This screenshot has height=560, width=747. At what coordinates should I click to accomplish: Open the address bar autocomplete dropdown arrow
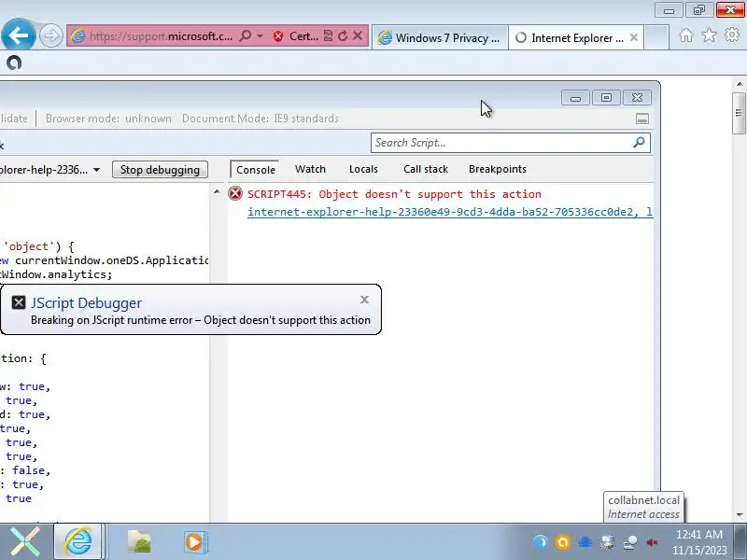click(261, 35)
